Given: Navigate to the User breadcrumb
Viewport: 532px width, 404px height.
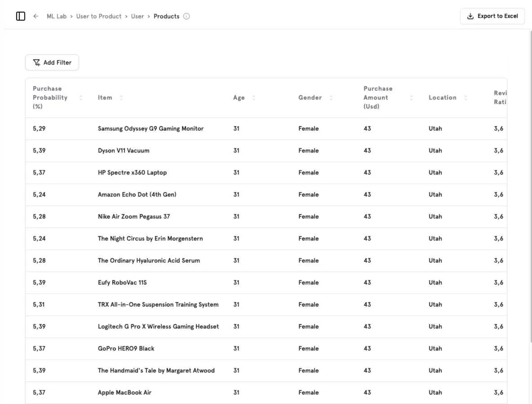Looking at the screenshot, I should 137,16.
